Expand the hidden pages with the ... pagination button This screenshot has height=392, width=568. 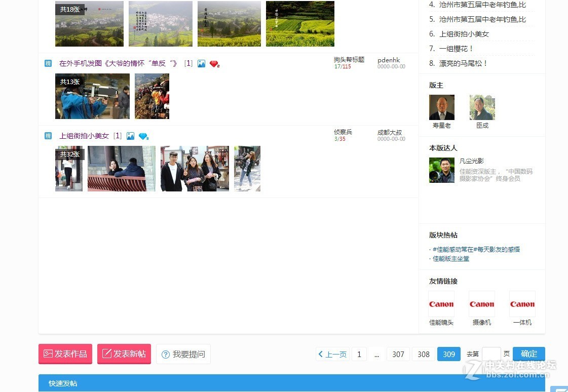[376, 354]
